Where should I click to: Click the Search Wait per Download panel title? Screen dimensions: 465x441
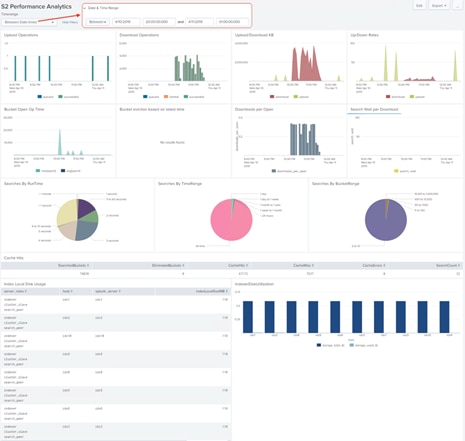pyautogui.click(x=374, y=109)
